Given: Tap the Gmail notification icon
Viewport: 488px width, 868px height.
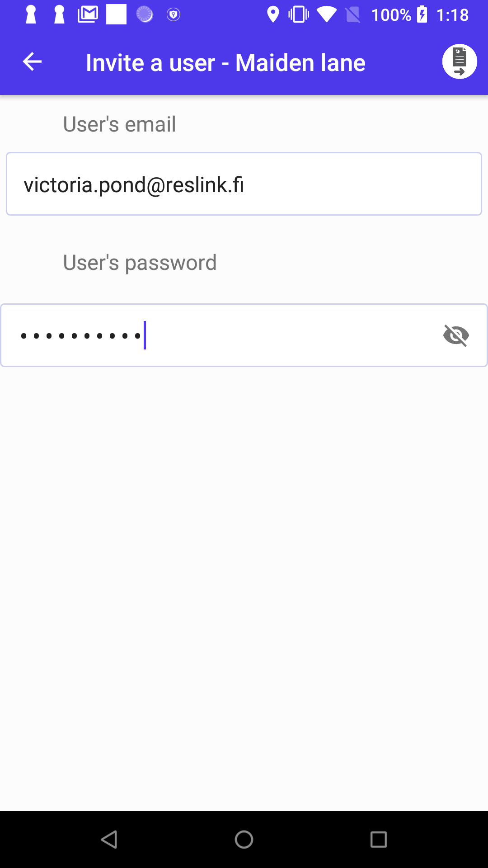Looking at the screenshot, I should (88, 14).
